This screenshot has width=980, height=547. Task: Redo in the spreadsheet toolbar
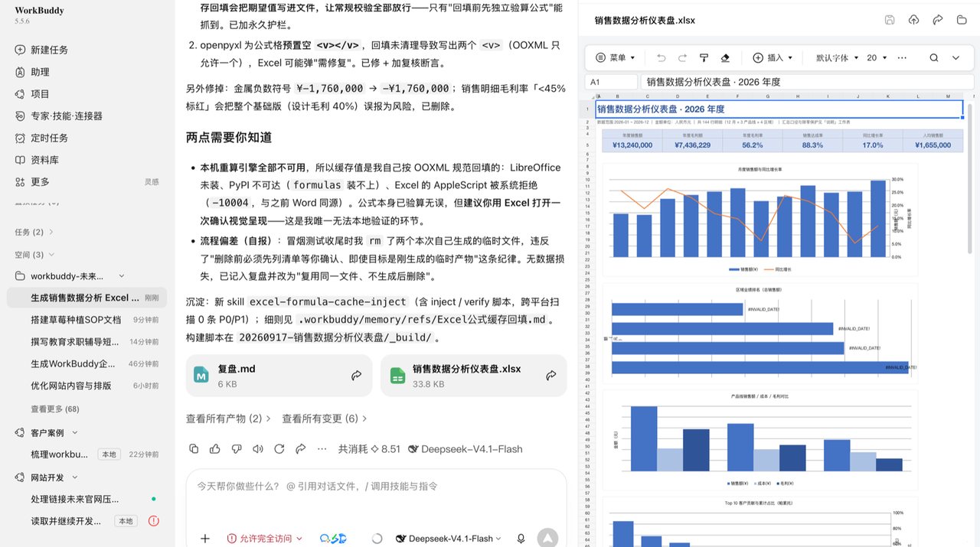tap(682, 57)
